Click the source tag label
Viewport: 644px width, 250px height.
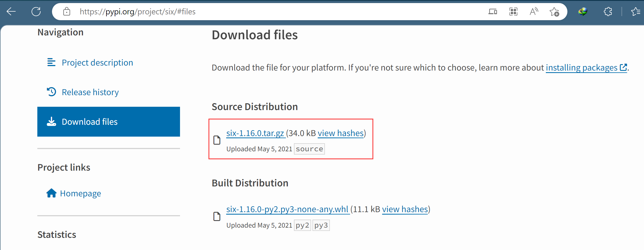(x=309, y=149)
